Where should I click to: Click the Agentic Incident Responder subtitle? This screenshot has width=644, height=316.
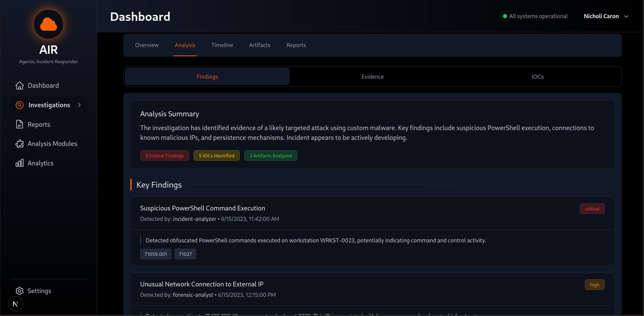(48, 62)
